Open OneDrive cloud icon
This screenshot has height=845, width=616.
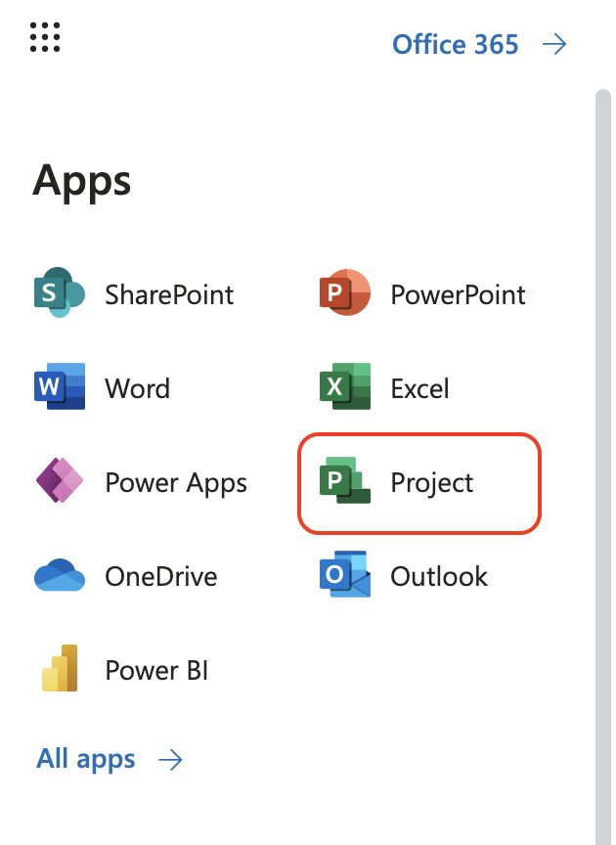60,574
